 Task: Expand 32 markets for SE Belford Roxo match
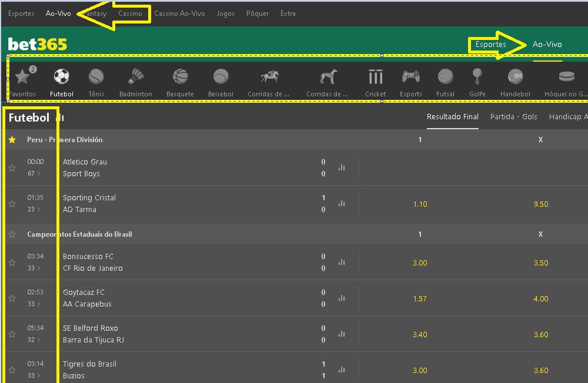34,340
